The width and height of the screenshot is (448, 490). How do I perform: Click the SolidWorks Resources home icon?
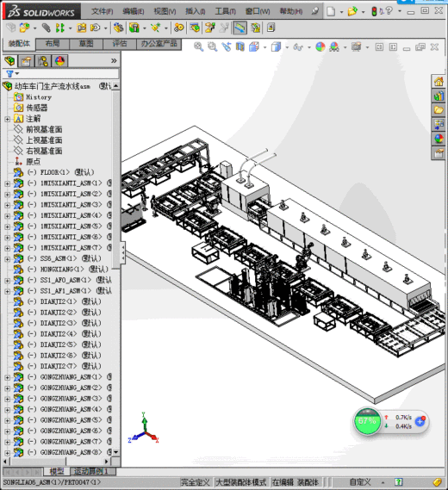pyautogui.click(x=439, y=82)
